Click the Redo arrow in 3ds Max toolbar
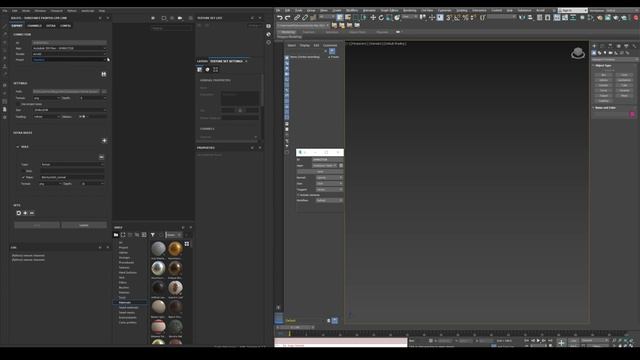Viewport: 640px width, 360px height. (287, 18)
